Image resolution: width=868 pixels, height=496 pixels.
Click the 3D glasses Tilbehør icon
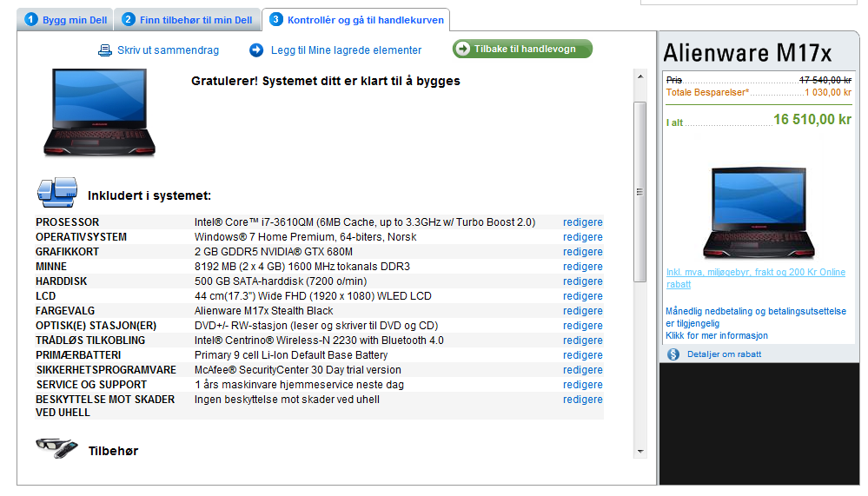(56, 448)
